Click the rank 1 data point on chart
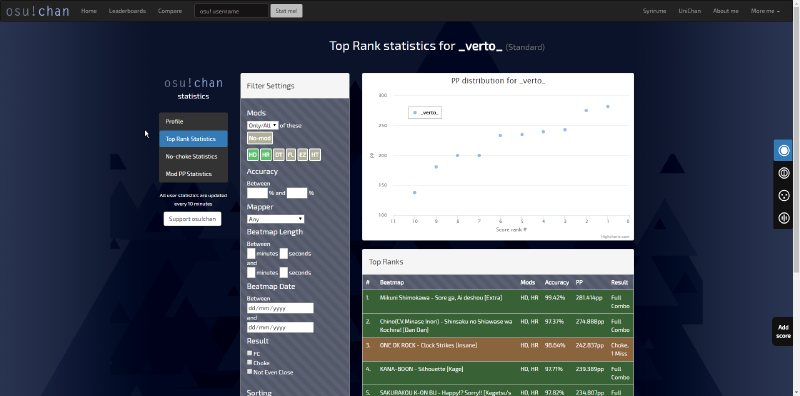 tap(608, 107)
